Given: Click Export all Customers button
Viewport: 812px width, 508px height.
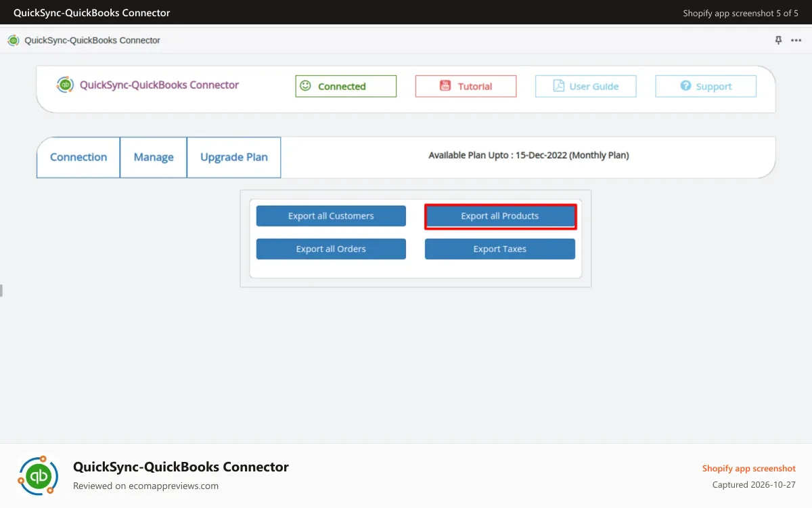Looking at the screenshot, I should 331,216.
